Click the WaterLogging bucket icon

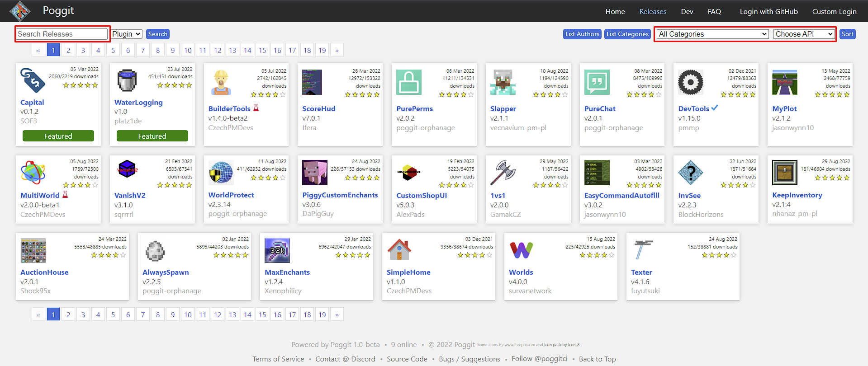click(127, 80)
